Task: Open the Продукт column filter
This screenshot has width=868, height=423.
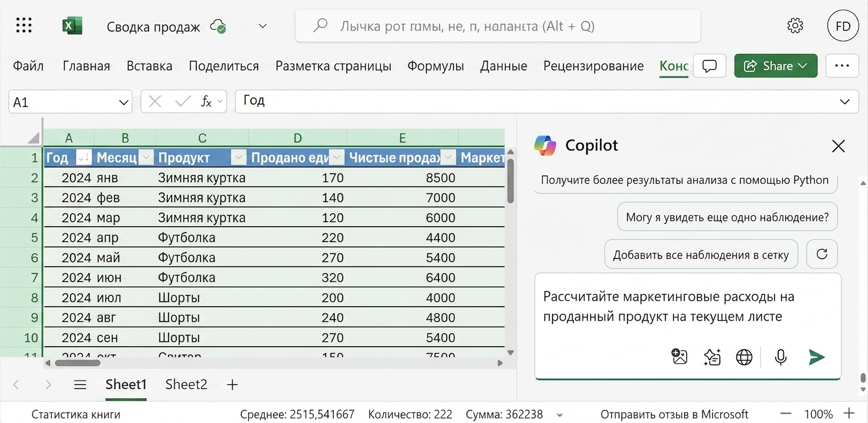Action: pyautogui.click(x=239, y=157)
